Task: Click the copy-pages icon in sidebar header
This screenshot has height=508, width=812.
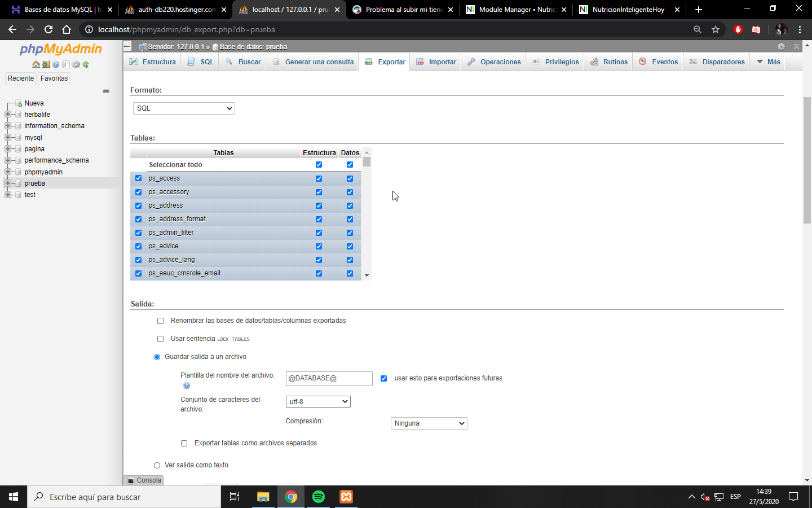Action: (x=66, y=64)
